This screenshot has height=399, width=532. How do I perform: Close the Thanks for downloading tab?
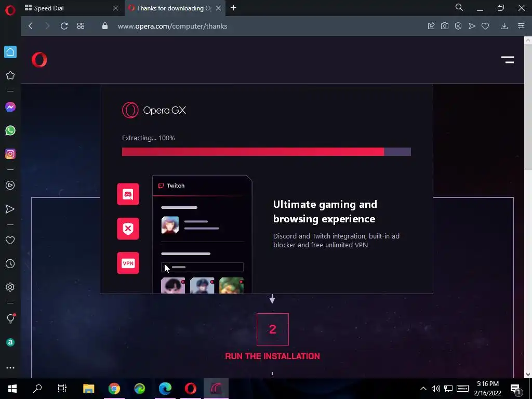219,8
